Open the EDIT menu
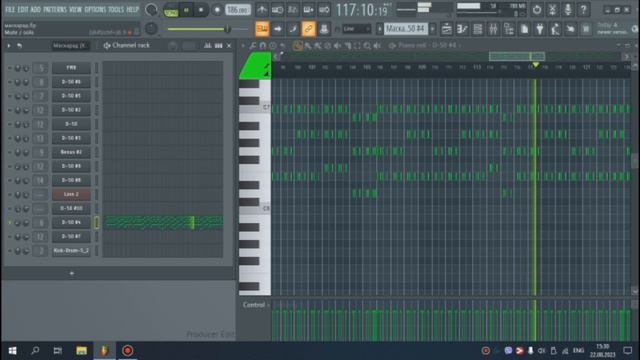Viewport: 640px width, 360px height. pos(23,9)
